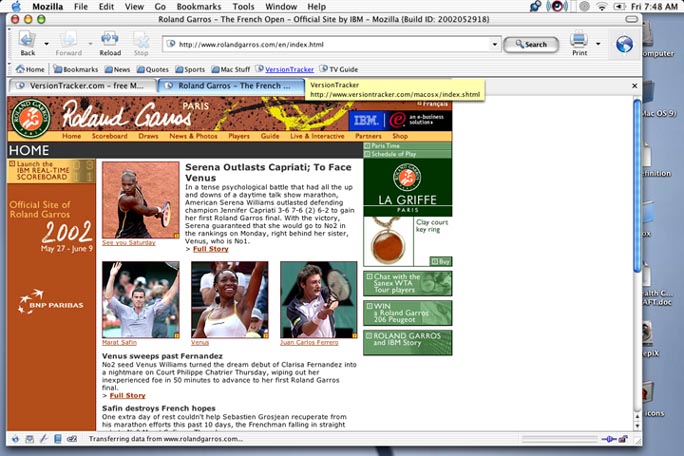This screenshot has width=684, height=456.
Task: Expand the URL bar history dropdown
Action: [495, 44]
